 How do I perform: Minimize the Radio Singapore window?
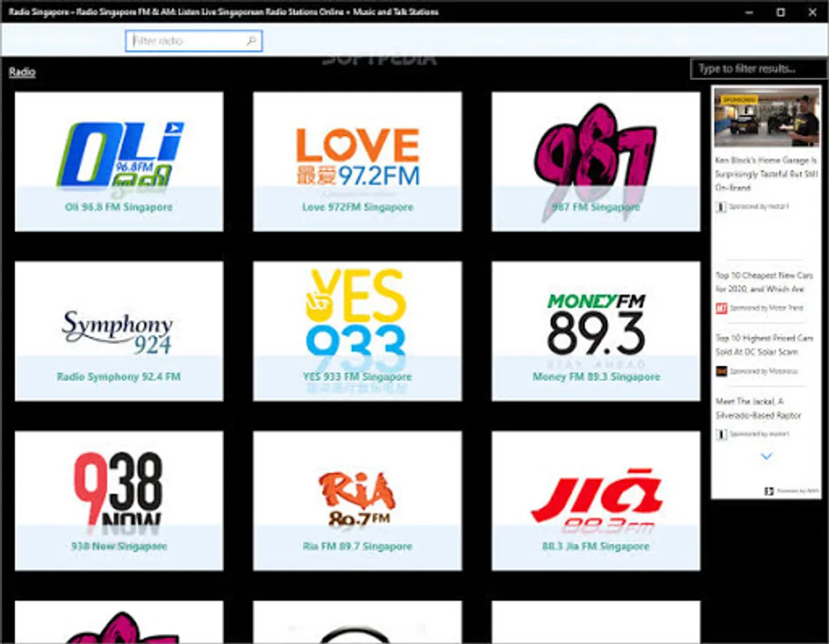coord(749,12)
